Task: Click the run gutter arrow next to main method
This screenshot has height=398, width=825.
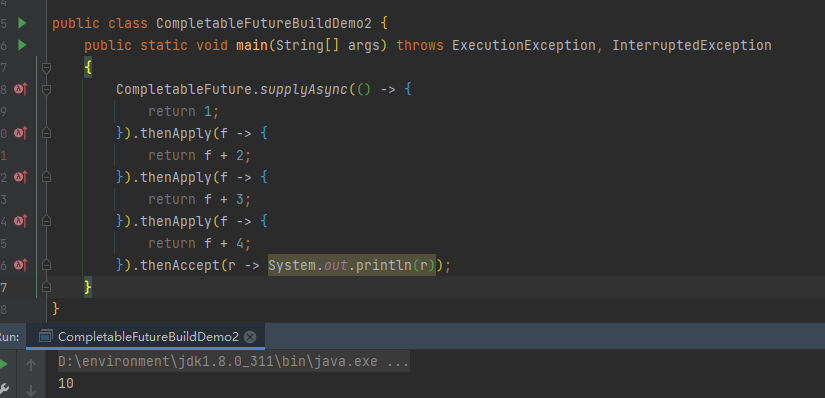Action: tap(22, 45)
